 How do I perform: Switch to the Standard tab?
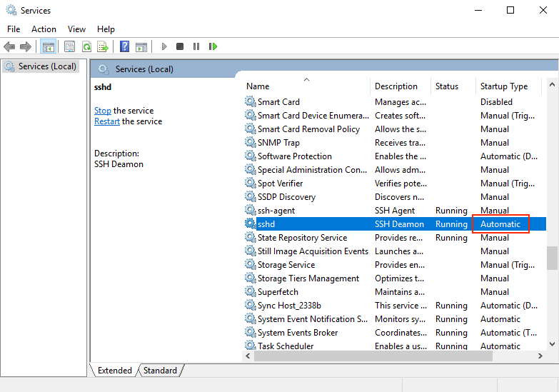160,371
